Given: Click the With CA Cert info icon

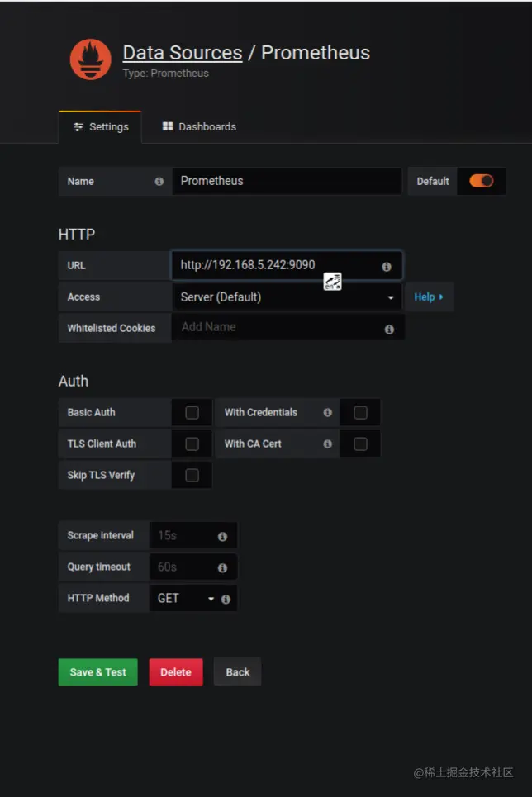Looking at the screenshot, I should click(x=327, y=444).
